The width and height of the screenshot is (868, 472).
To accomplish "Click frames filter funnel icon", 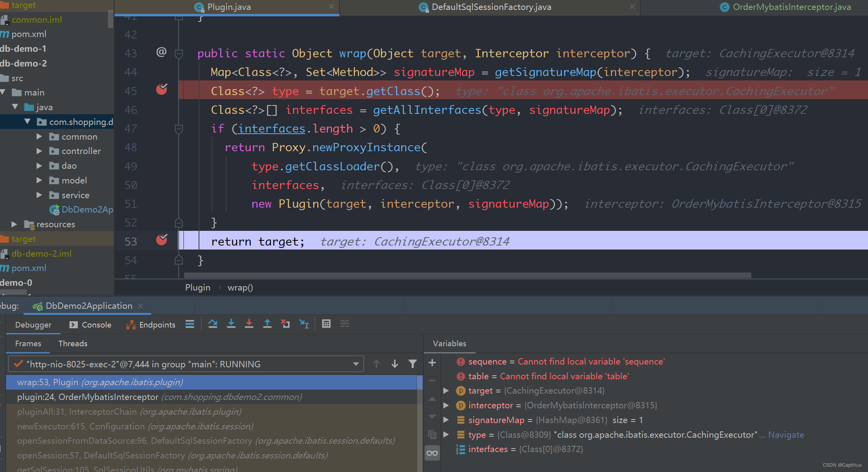I will 413,364.
